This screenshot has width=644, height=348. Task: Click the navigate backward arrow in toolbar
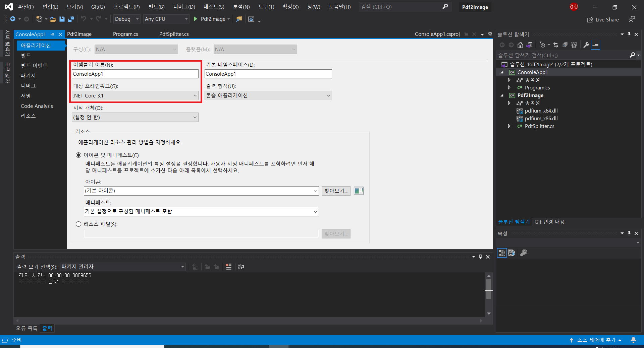click(13, 19)
